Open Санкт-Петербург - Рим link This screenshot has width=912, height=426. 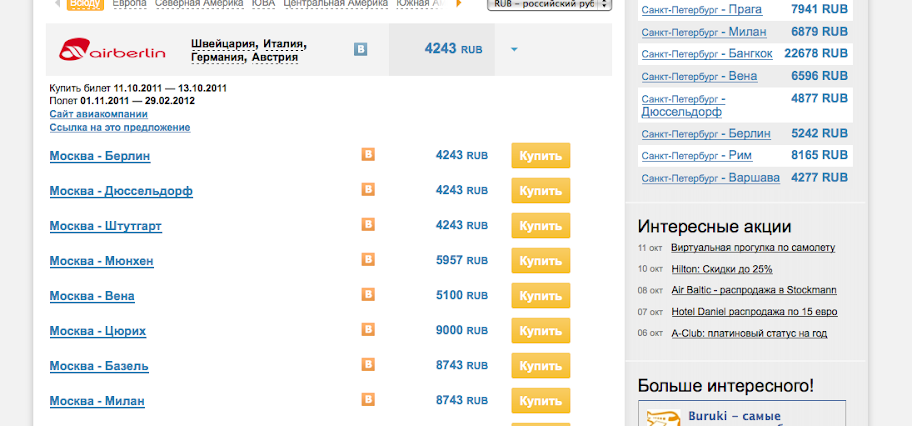tap(697, 156)
